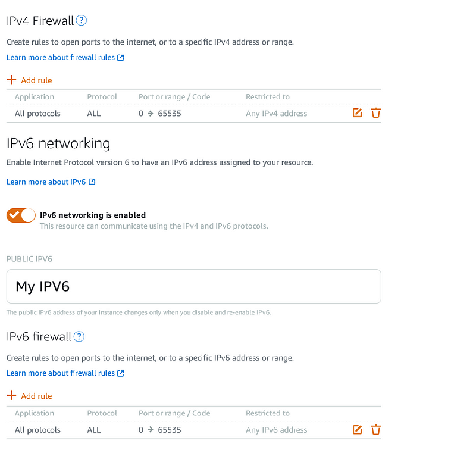
Task: Open the IPv4 Firewall help icon
Action: [82, 21]
